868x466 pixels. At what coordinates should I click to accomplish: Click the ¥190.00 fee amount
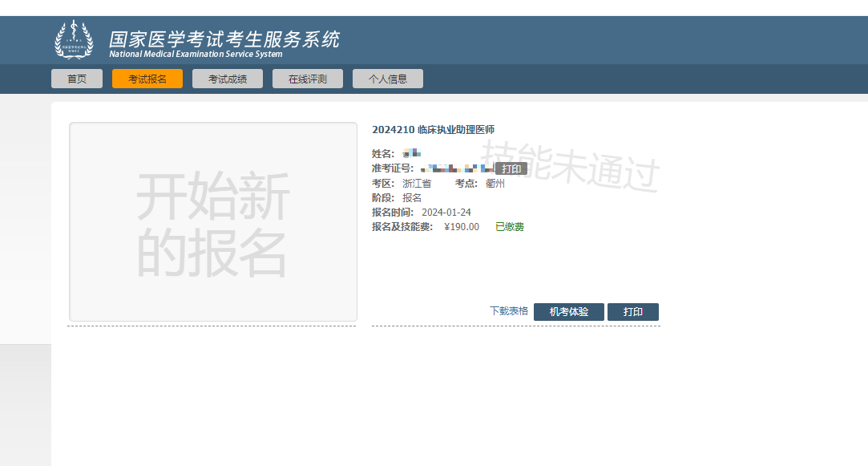(462, 227)
